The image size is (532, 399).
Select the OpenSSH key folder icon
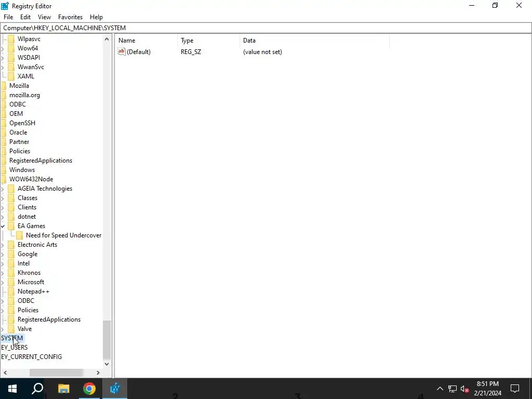[x=3, y=123]
